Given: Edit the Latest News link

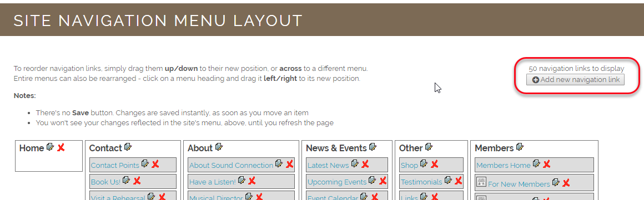Looking at the screenshot, I should pyautogui.click(x=354, y=163).
